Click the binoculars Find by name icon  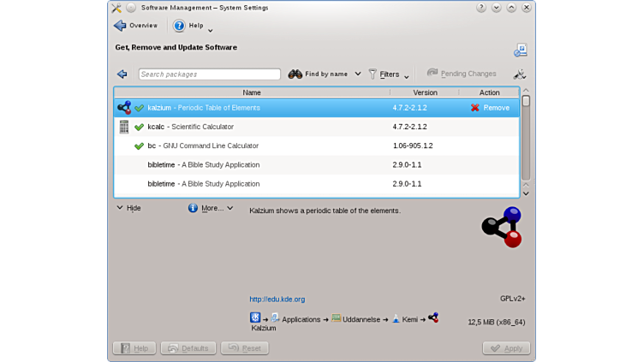[295, 74]
